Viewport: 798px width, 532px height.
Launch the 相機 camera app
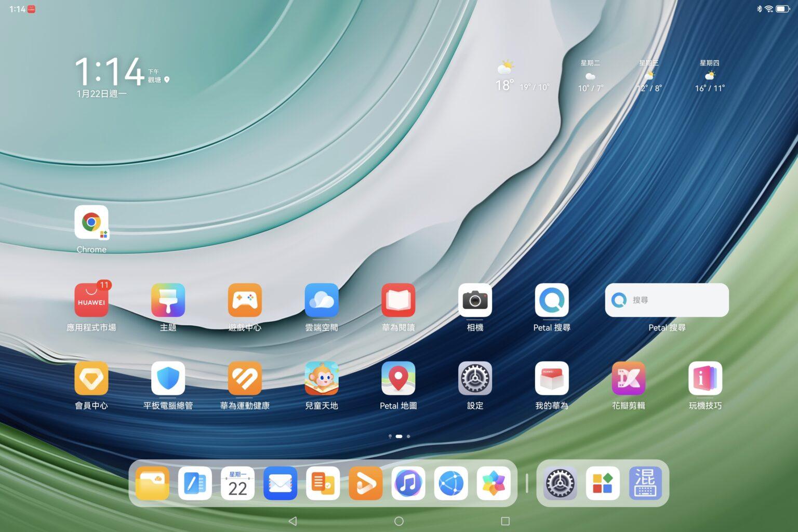click(x=475, y=300)
